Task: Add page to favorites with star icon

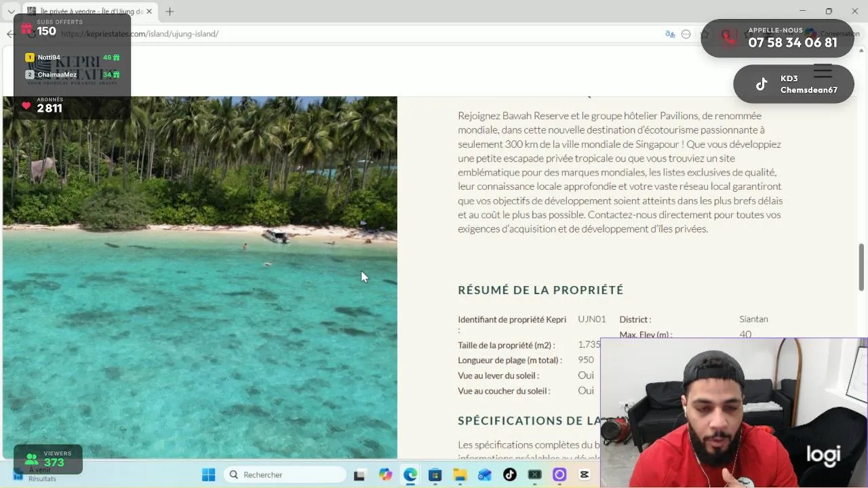Action: click(705, 34)
